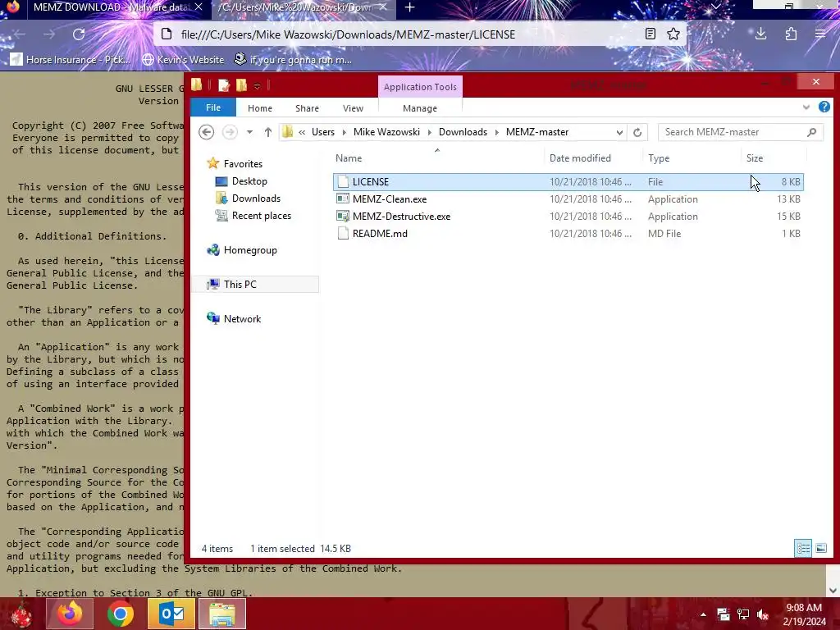Expand breadcrumb arrow after Downloads
This screenshot has width=840, height=630.
(x=496, y=132)
